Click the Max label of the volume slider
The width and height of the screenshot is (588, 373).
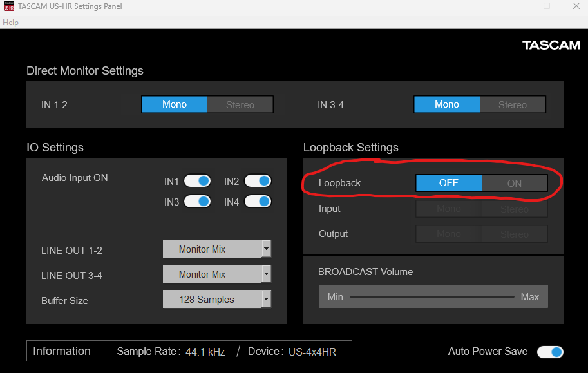tap(530, 297)
